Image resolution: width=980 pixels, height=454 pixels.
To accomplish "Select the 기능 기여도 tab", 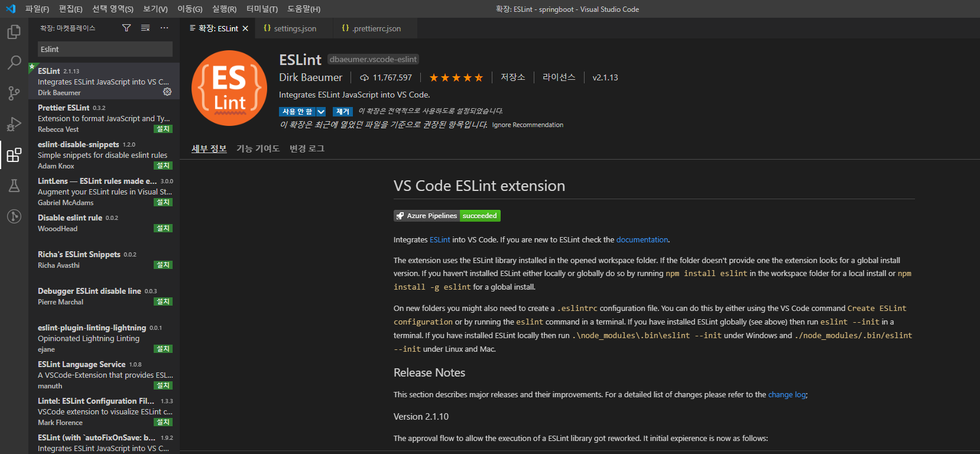I will pos(258,148).
